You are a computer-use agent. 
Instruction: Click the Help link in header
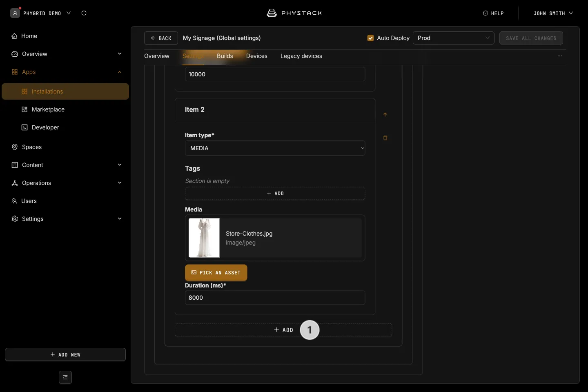[x=493, y=13]
